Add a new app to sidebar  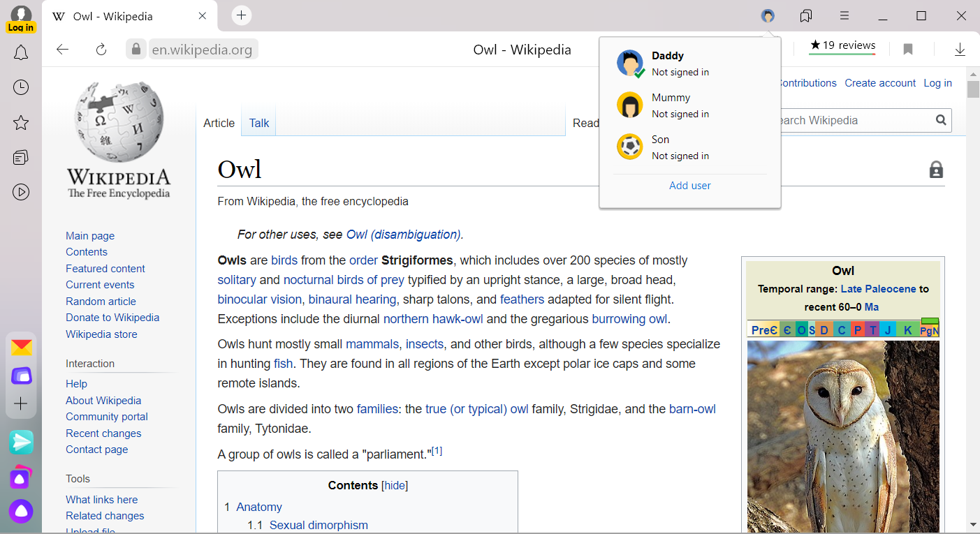click(21, 403)
